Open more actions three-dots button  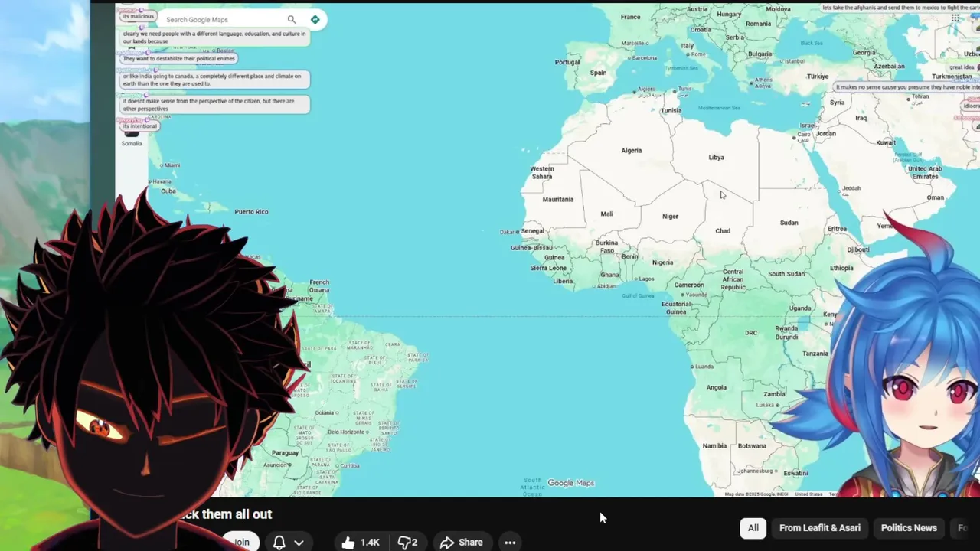(x=510, y=542)
